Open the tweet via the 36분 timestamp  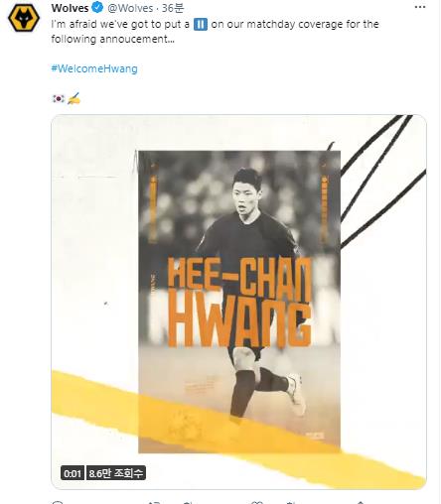coord(173,8)
